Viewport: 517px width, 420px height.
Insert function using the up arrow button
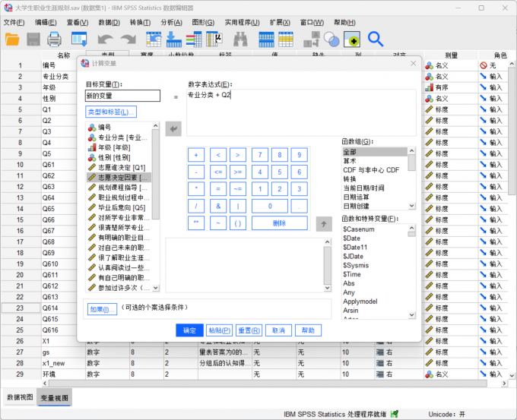click(324, 223)
